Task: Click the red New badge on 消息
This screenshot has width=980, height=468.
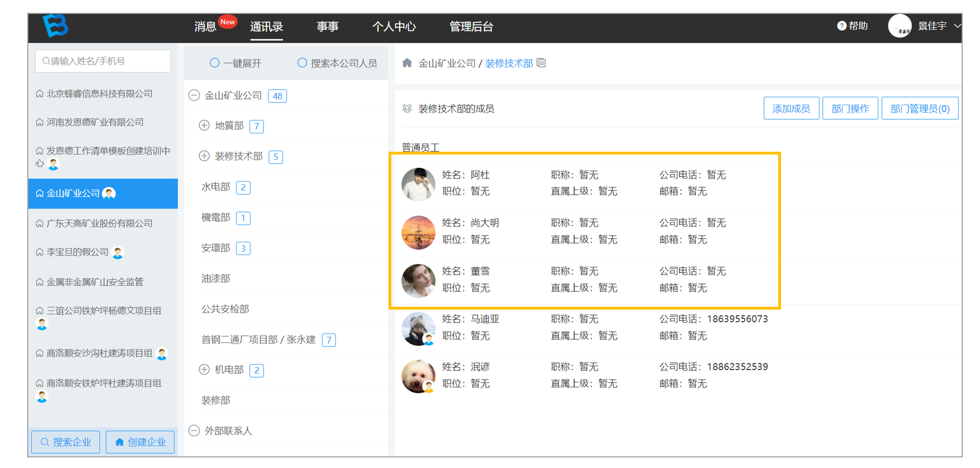Action: [x=227, y=22]
